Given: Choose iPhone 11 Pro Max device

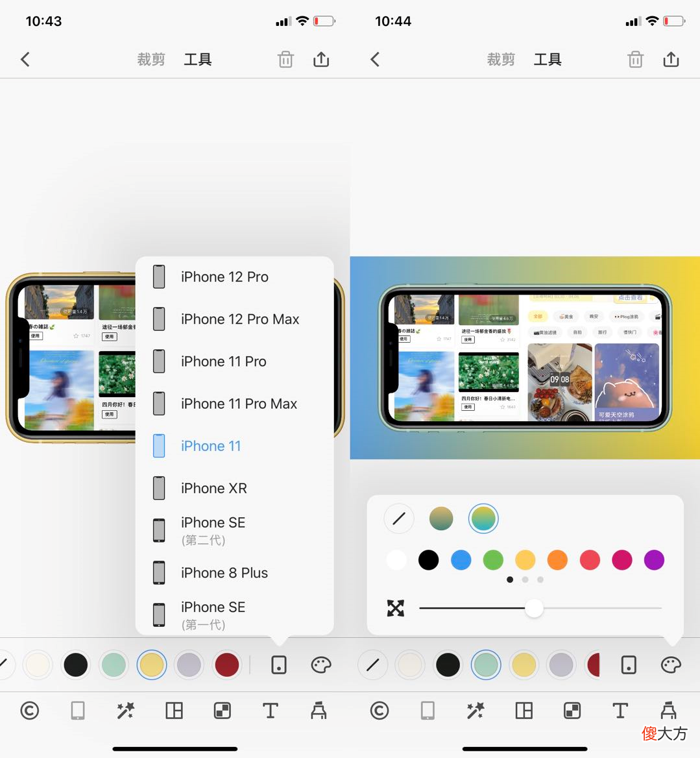Looking at the screenshot, I should point(235,404).
